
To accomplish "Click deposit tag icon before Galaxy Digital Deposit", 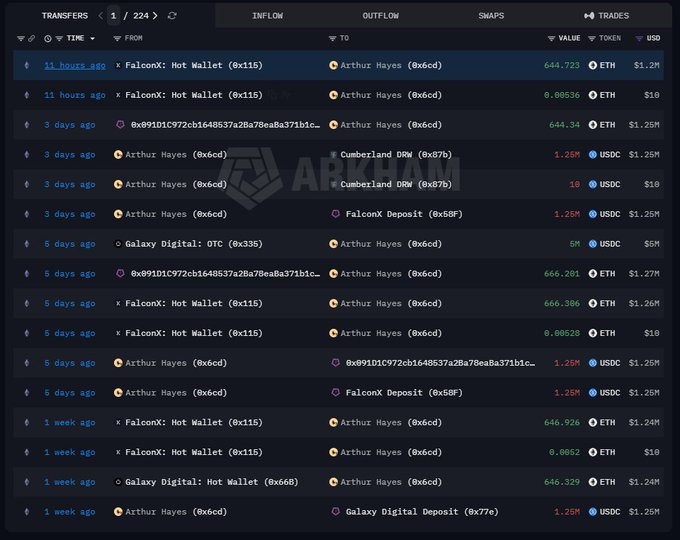I will coord(335,511).
